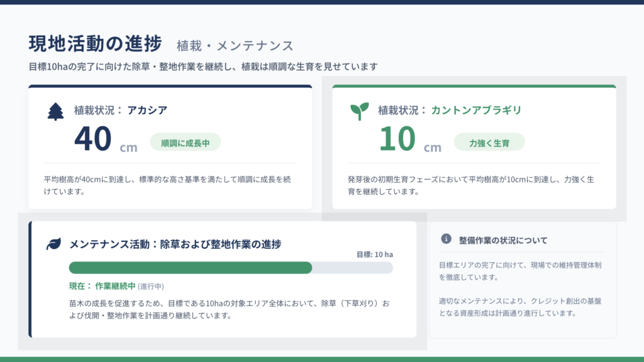Click the 植栽状況：アカシア card title
This screenshot has width=644, height=362.
121,110
